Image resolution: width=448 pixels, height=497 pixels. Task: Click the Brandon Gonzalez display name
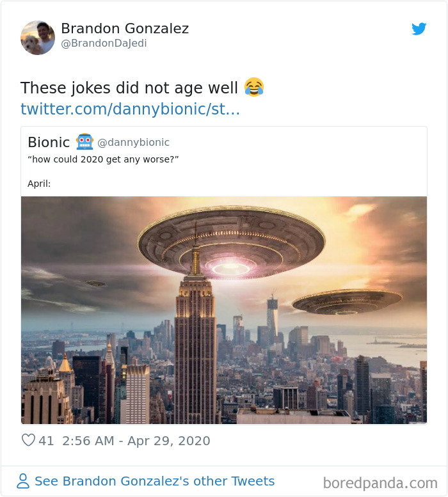(125, 29)
